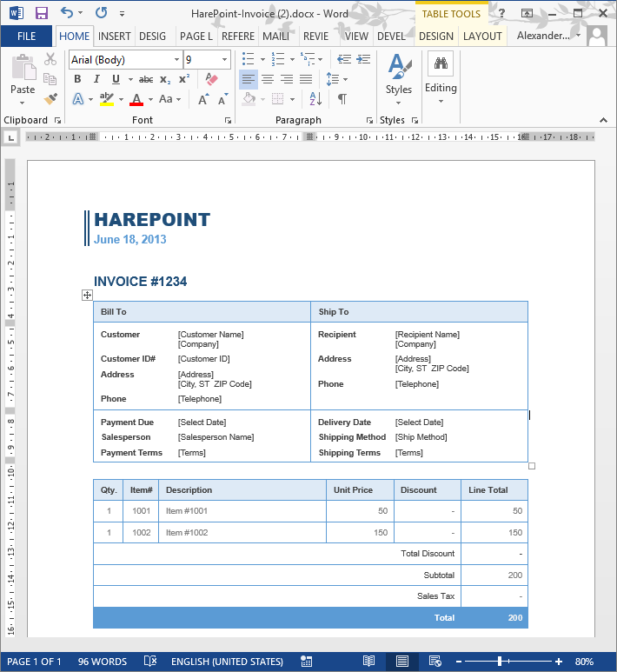The image size is (617, 672).
Task: Align the paragraph to the right
Action: (287, 79)
